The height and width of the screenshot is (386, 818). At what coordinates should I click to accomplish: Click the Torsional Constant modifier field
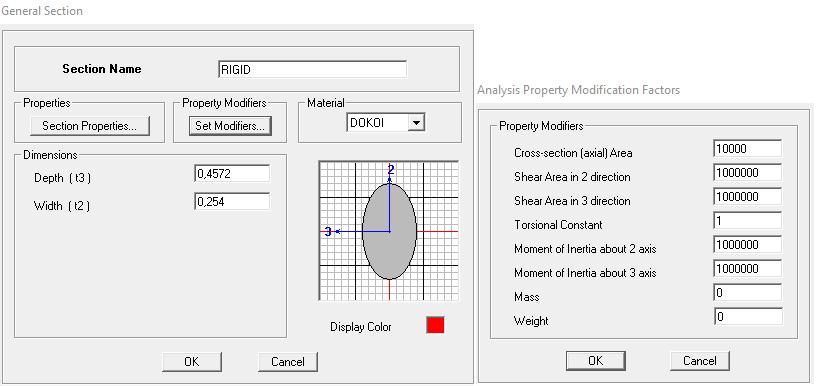(748, 221)
